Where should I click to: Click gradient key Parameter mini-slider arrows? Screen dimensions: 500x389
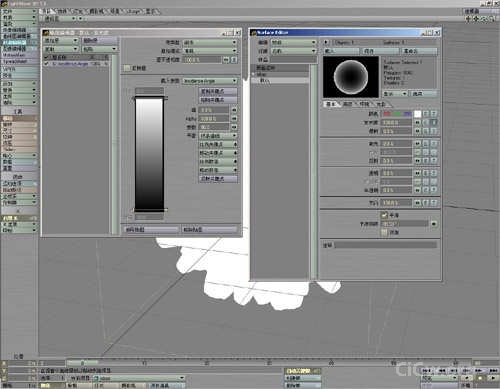tap(234, 127)
